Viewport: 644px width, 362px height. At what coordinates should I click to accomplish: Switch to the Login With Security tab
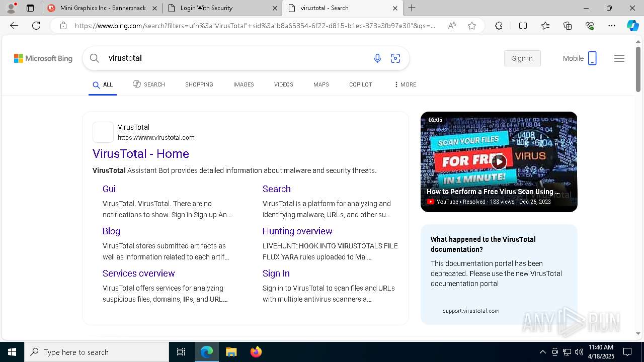coord(222,8)
